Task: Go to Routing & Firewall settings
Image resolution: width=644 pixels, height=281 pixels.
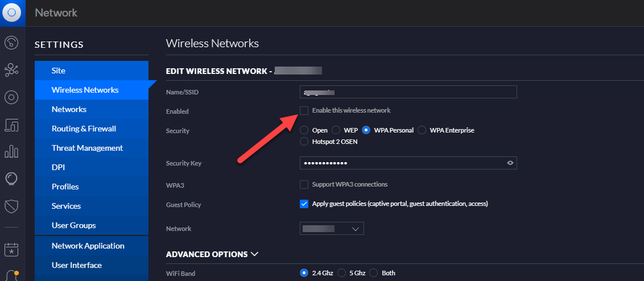Action: (x=84, y=129)
